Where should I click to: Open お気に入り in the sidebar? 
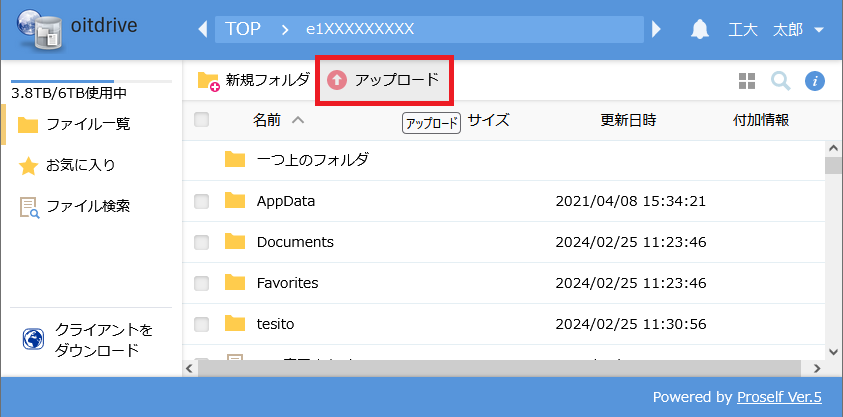click(80, 165)
